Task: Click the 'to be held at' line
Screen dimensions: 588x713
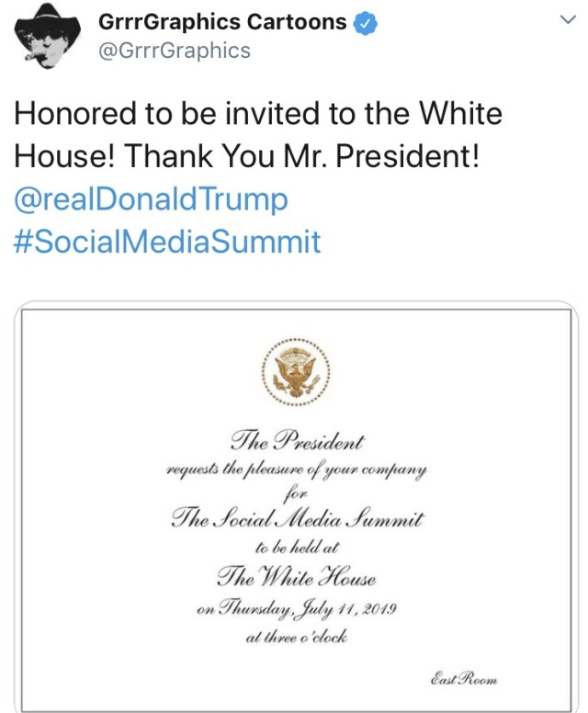Action: [296, 549]
